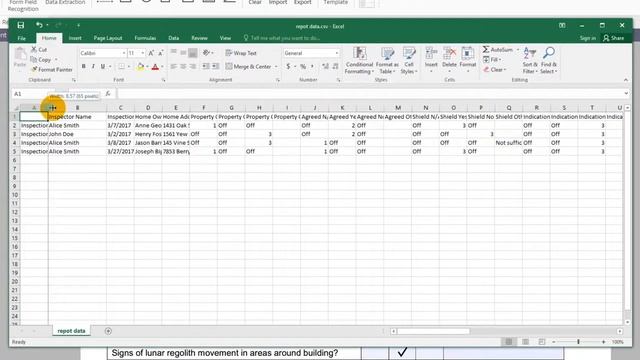Switch to Page Break Preview in status bar
The image size is (640, 360).
coord(542,342)
